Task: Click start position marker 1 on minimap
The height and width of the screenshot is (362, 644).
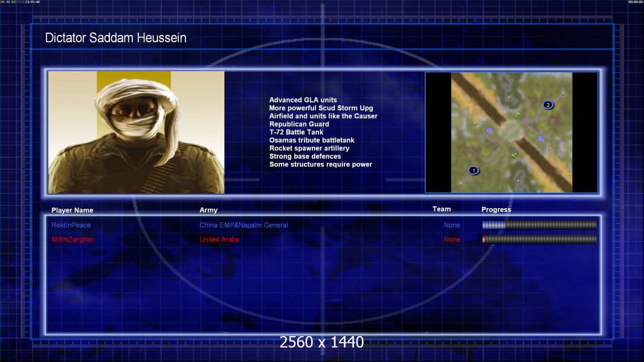Action: pyautogui.click(x=474, y=171)
